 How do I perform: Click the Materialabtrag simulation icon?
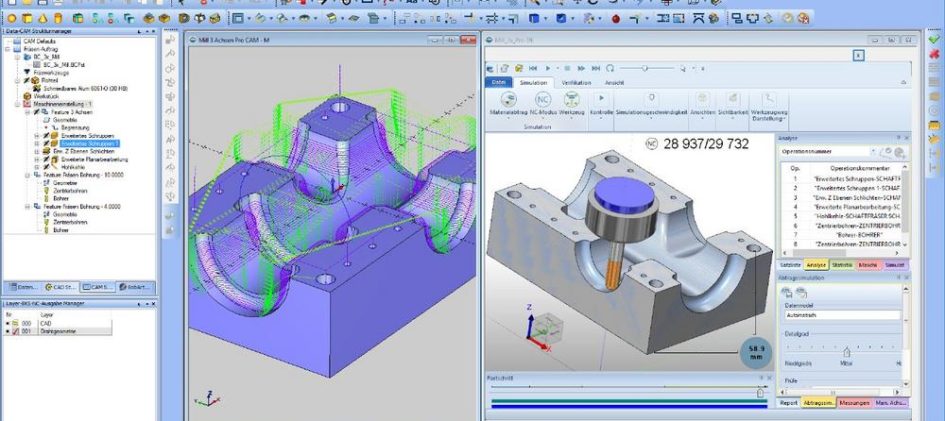point(508,100)
